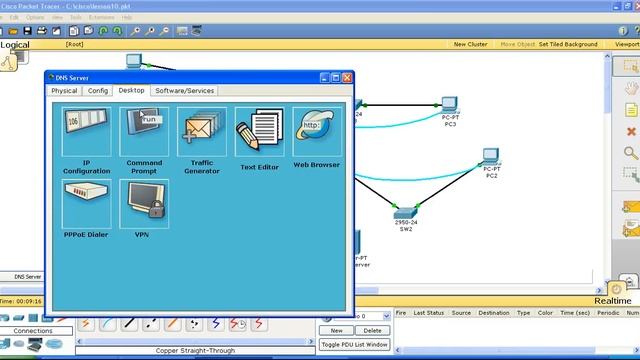The height and width of the screenshot is (360, 640).
Task: Click the Copy toolbar icon
Action: (x=74, y=31)
